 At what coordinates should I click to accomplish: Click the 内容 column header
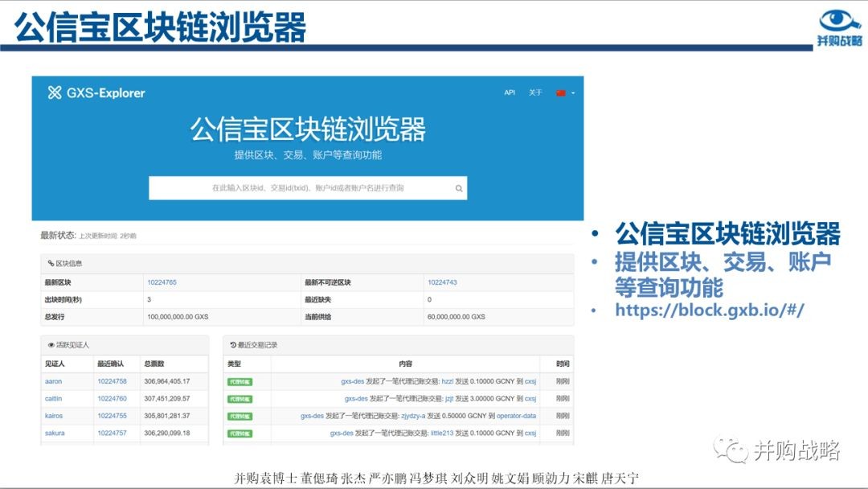point(405,364)
